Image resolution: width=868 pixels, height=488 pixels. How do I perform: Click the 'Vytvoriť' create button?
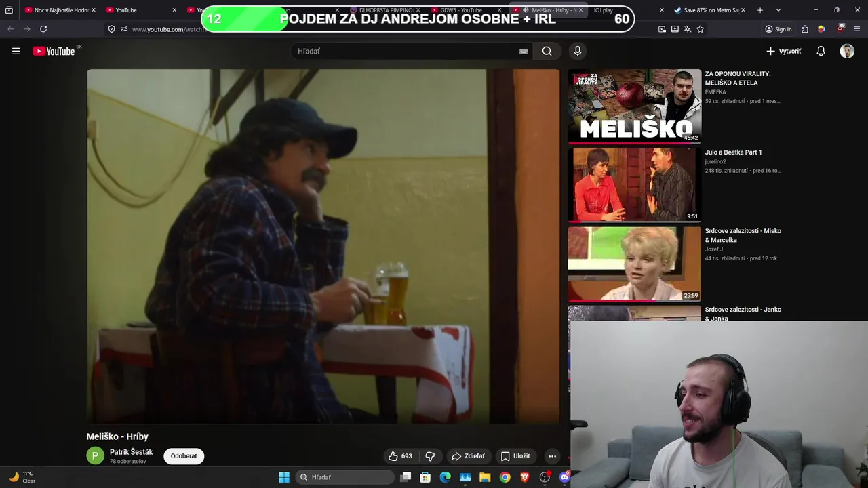tap(784, 51)
